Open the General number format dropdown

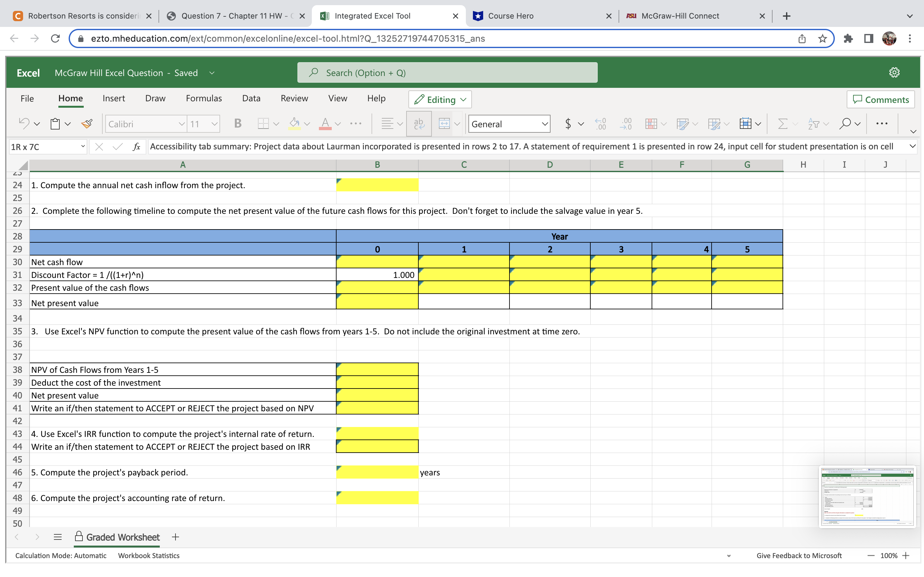[x=509, y=124]
